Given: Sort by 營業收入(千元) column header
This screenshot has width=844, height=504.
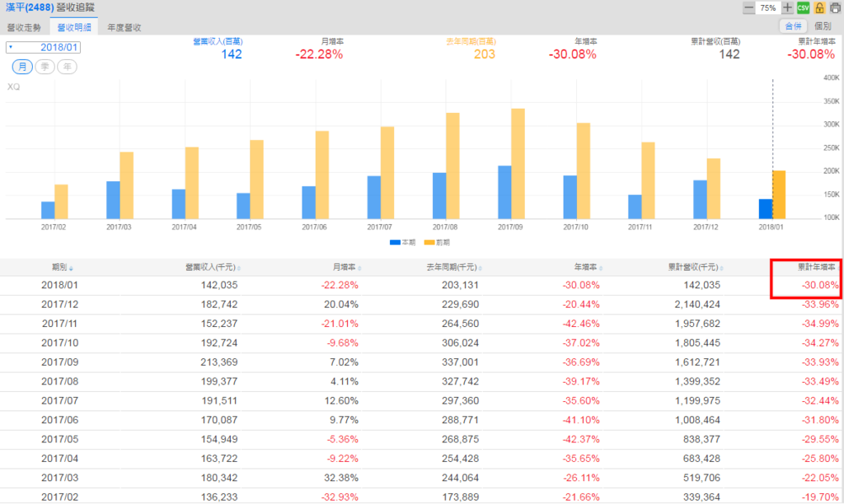Looking at the screenshot, I should pyautogui.click(x=213, y=268).
